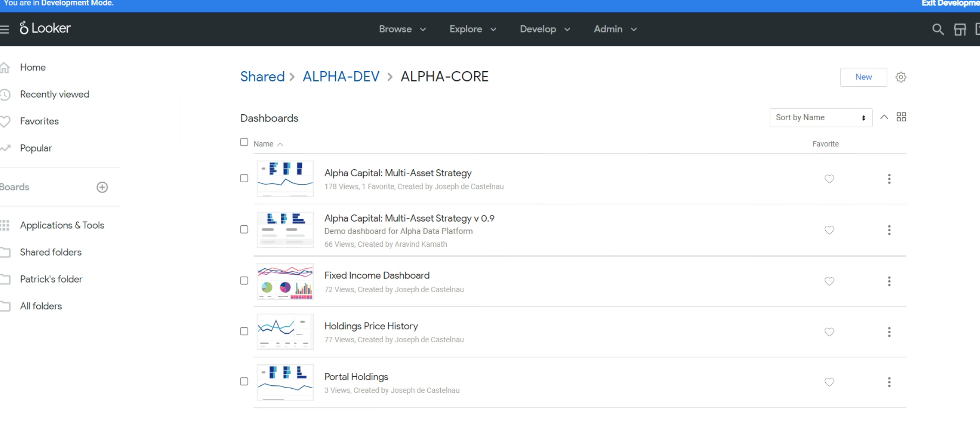This screenshot has height=429, width=980.
Task: Open Multi-Asset Strategy v 0.9 thumbnail
Action: (285, 230)
